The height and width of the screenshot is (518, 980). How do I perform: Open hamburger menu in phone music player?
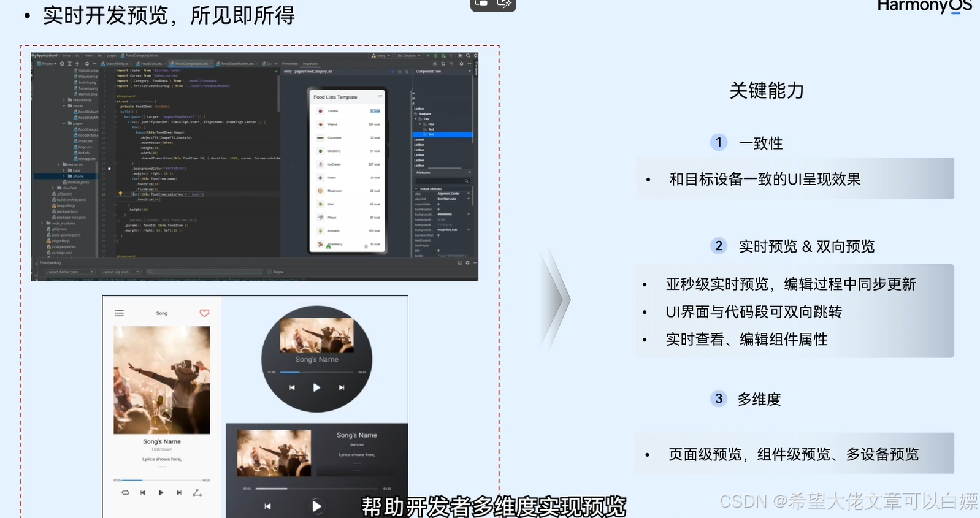(119, 313)
